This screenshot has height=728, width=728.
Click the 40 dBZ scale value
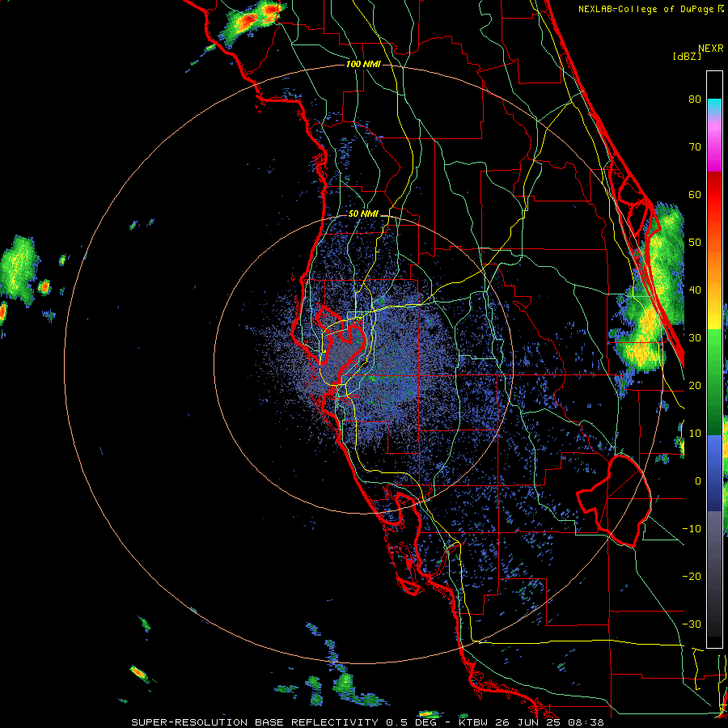pyautogui.click(x=695, y=290)
